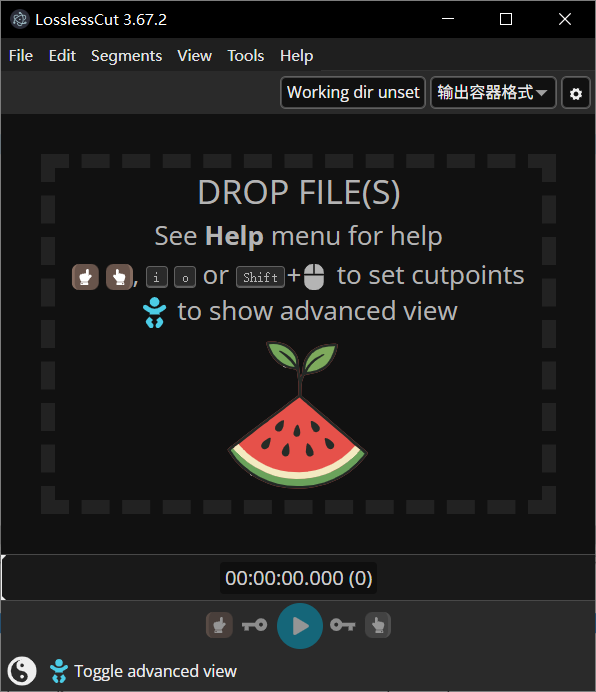This screenshot has width=596, height=692.
Task: Click the Toggle advanced view label
Action: [155, 671]
